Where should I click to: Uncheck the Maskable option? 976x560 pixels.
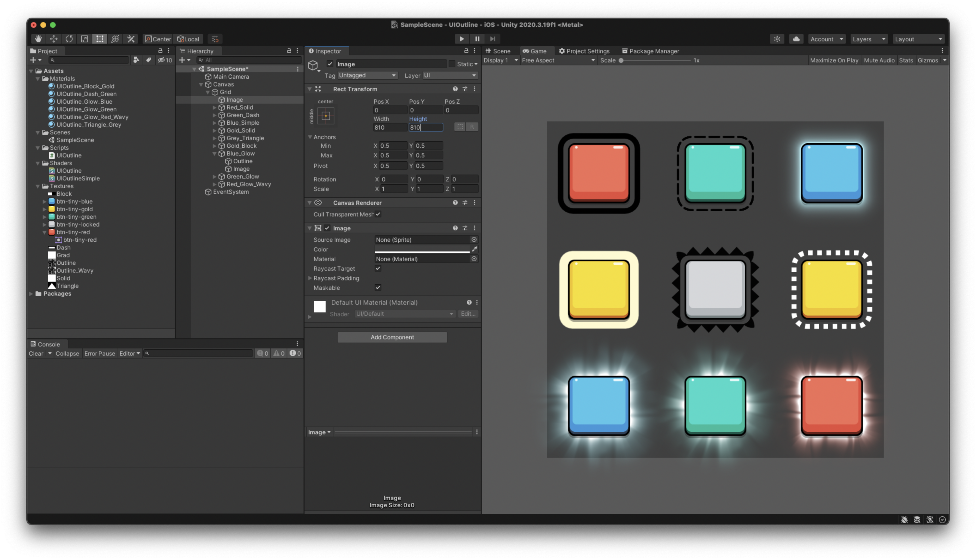[x=378, y=287]
